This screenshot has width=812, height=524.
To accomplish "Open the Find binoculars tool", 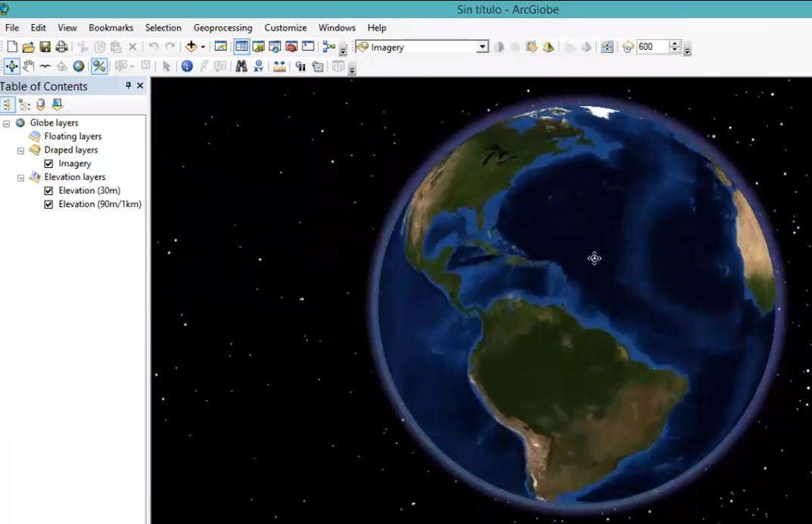I will click(x=241, y=67).
